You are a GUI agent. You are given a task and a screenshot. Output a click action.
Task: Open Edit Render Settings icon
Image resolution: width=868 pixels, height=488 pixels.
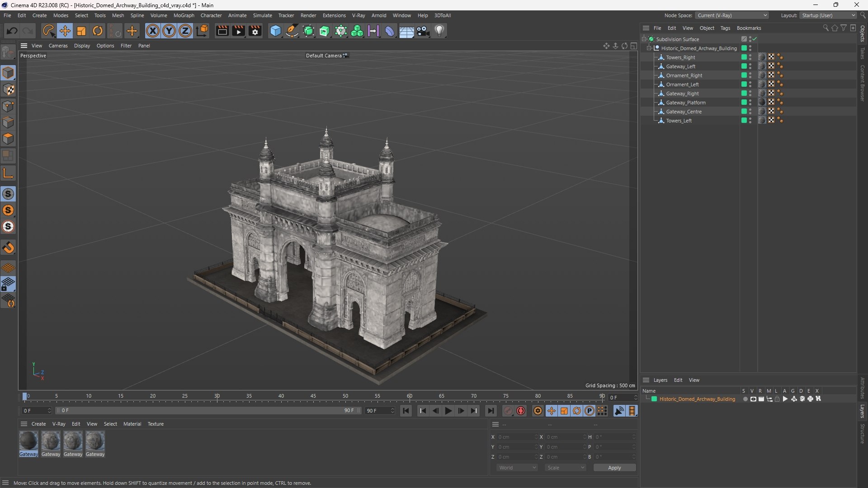point(255,31)
